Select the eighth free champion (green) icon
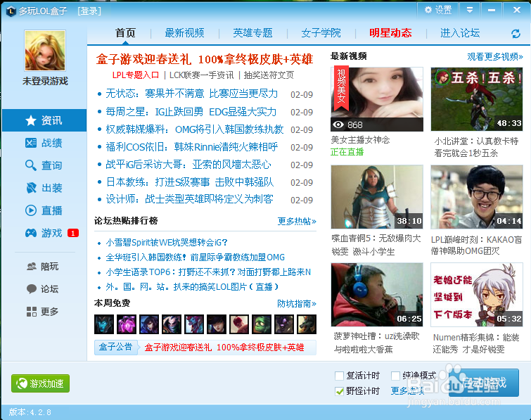 tap(262, 324)
